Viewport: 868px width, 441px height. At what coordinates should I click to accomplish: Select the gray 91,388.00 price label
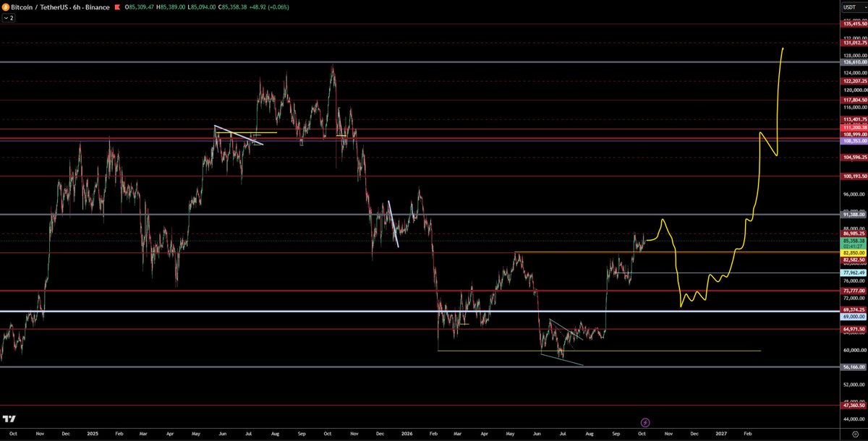[854, 215]
